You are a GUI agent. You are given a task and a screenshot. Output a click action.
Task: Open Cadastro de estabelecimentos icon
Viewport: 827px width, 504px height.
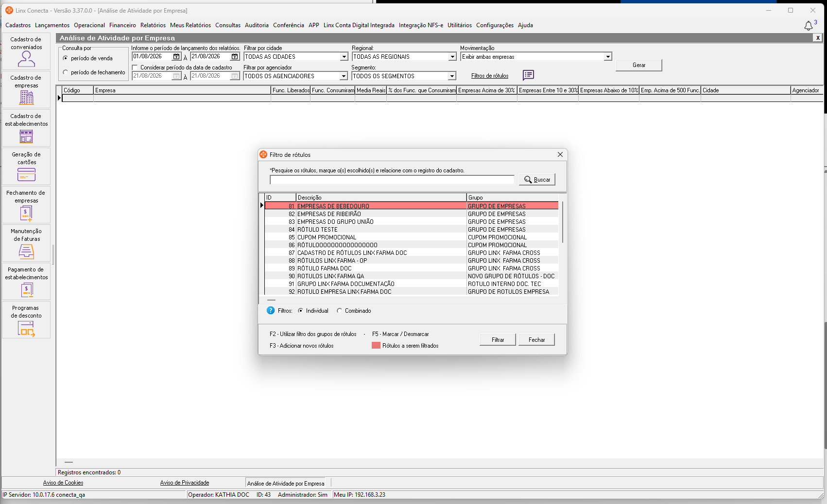[26, 136]
